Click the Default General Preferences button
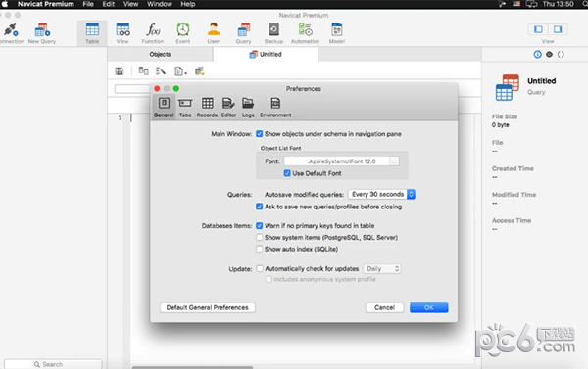588x369 pixels. click(208, 307)
